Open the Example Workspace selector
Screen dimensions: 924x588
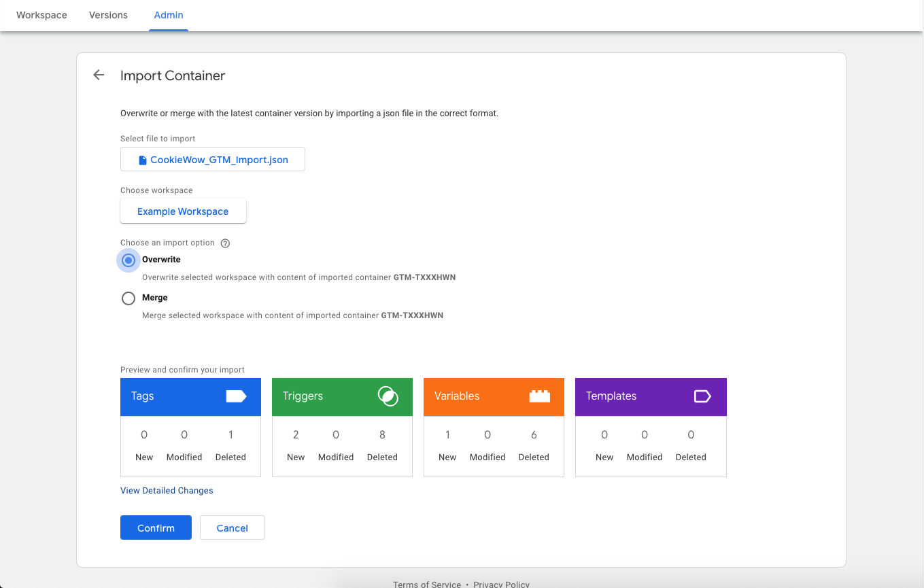tap(183, 211)
